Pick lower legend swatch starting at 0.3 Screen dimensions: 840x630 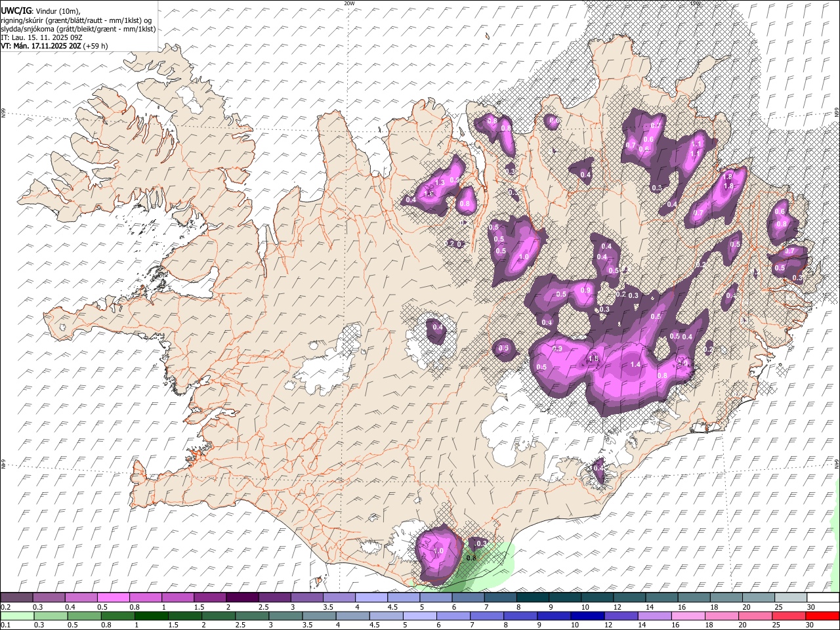[51, 616]
